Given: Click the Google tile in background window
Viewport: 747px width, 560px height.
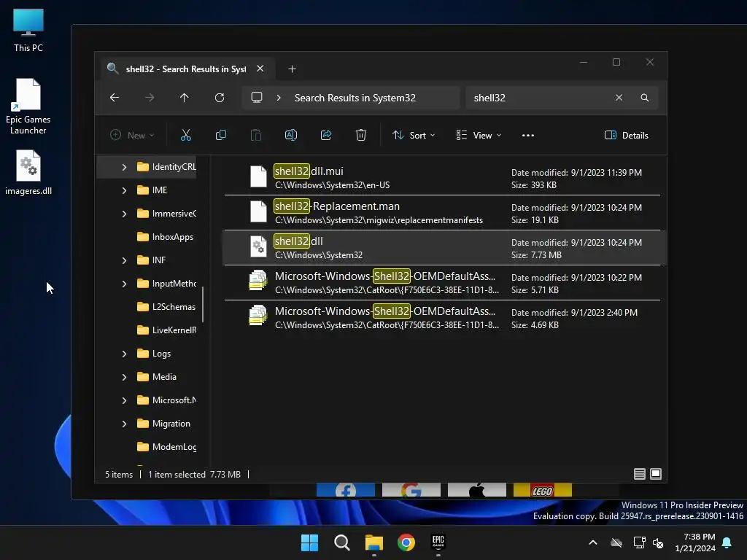Looking at the screenshot, I should pos(411,490).
